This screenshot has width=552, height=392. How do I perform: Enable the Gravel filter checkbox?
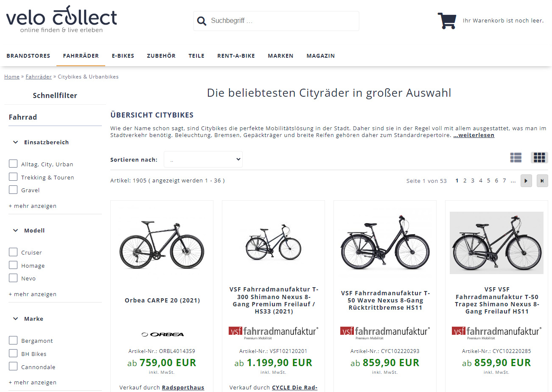[x=13, y=190]
